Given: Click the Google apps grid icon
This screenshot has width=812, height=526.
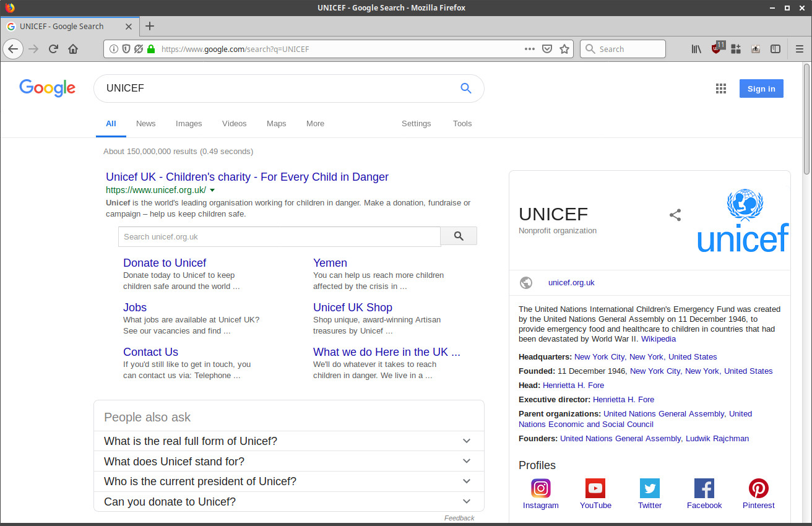Looking at the screenshot, I should coord(720,88).
